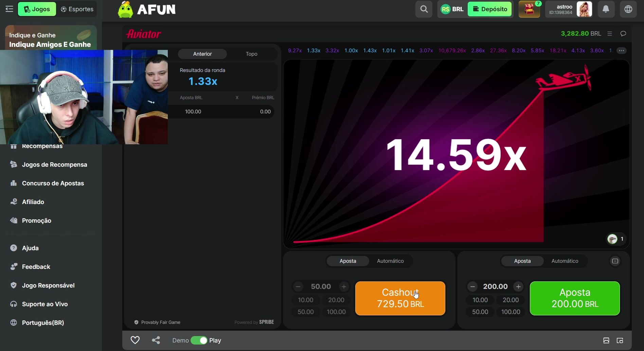644x351 pixels.
Task: Edit the 50.00 bet amount field
Action: coord(321,287)
